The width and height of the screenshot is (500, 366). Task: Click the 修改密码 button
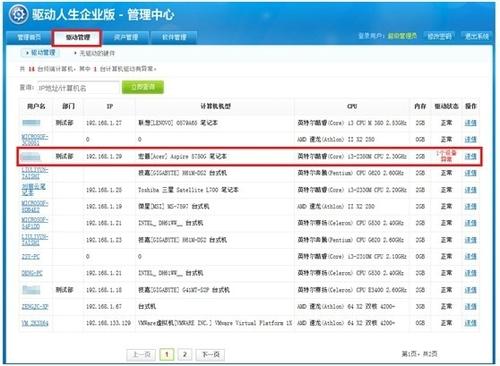(439, 36)
